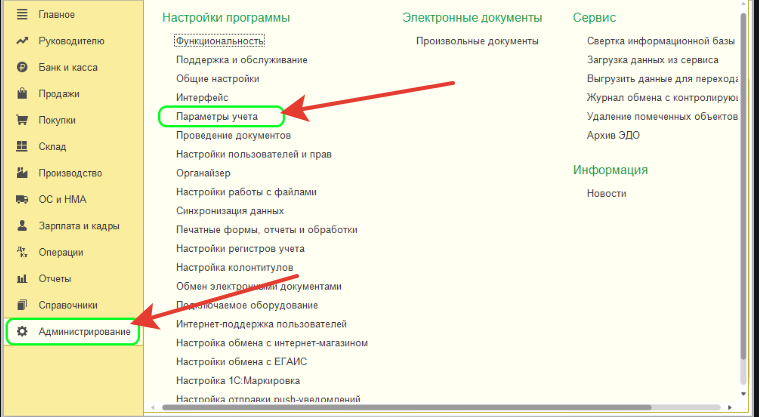Viewport: 759px width, 417px height.
Task: Click the Покупки shopping cart icon
Action: 22,120
